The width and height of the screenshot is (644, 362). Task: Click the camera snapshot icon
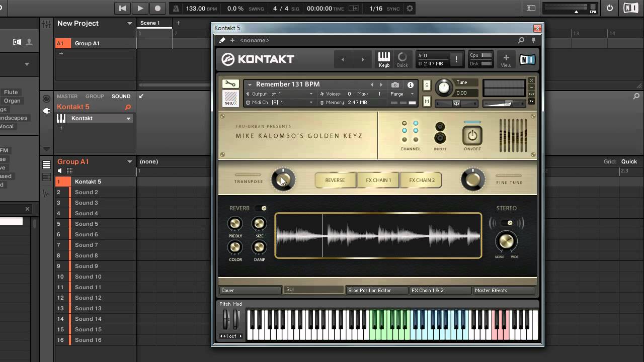pos(395,85)
